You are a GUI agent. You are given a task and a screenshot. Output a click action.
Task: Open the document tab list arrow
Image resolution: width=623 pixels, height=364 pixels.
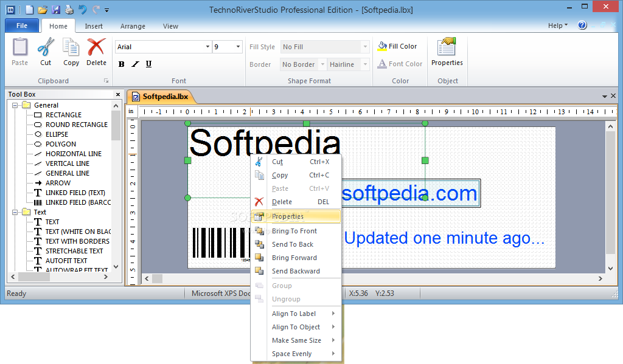point(604,97)
